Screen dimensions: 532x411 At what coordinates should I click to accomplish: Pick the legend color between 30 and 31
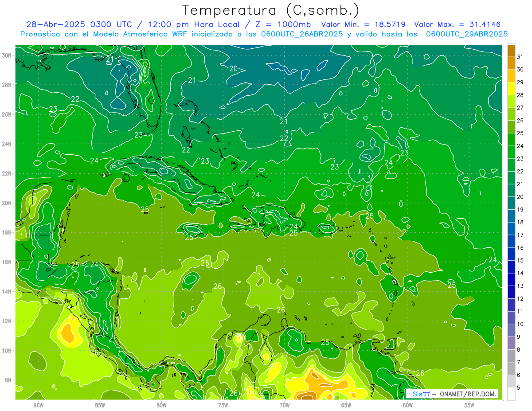(511, 63)
